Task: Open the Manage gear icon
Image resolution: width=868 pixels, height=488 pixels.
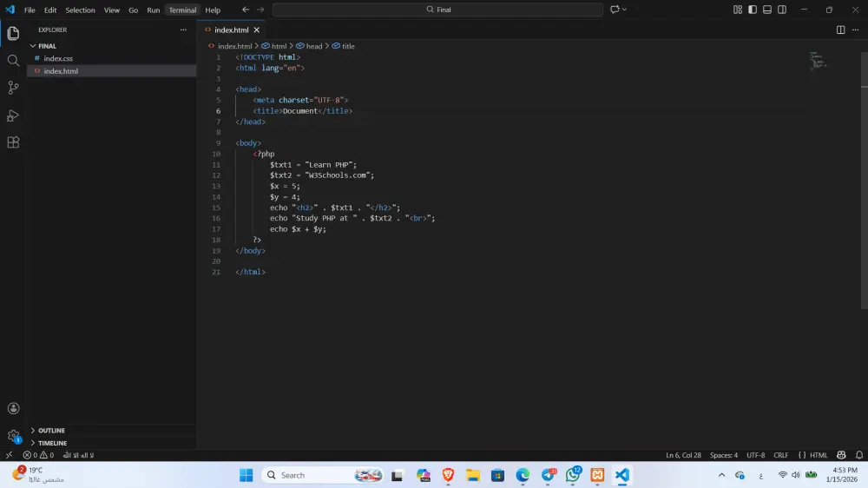Action: tap(13, 435)
